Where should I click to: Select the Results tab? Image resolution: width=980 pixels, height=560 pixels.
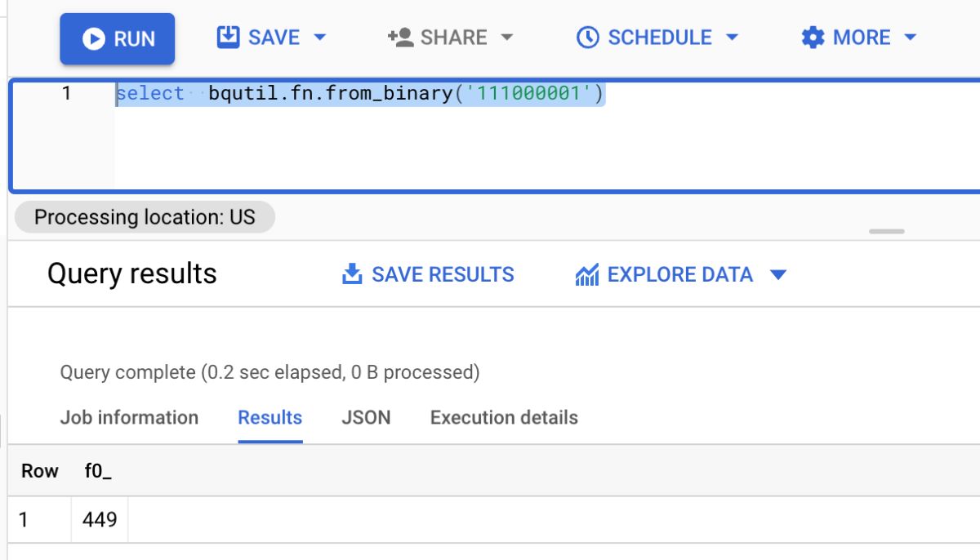(x=269, y=417)
